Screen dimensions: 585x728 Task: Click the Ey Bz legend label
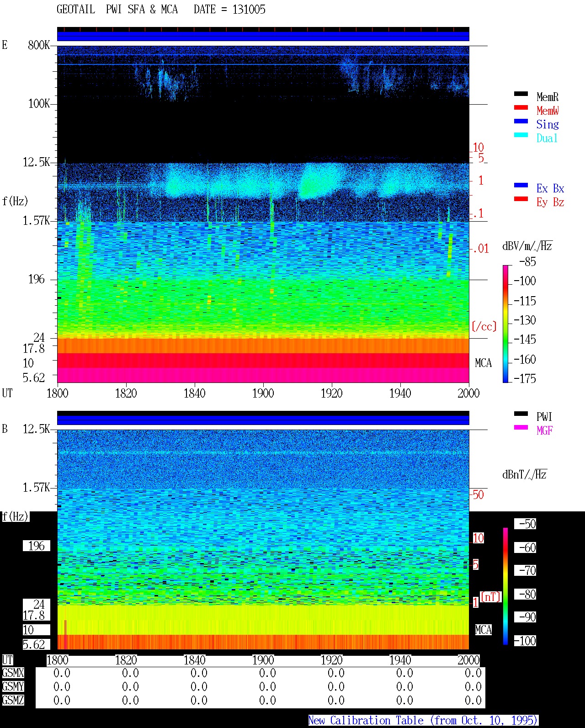[x=550, y=202]
